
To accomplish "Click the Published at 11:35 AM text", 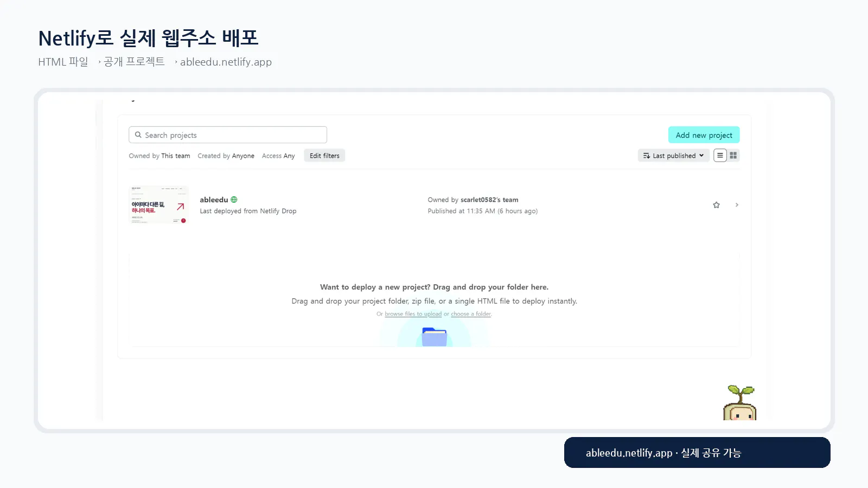I will click(x=482, y=211).
